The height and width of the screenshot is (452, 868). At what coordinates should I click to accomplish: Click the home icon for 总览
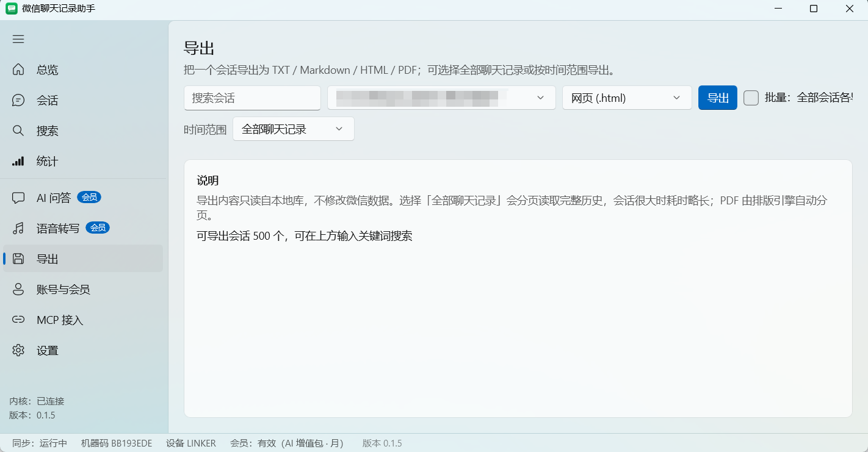(x=18, y=70)
